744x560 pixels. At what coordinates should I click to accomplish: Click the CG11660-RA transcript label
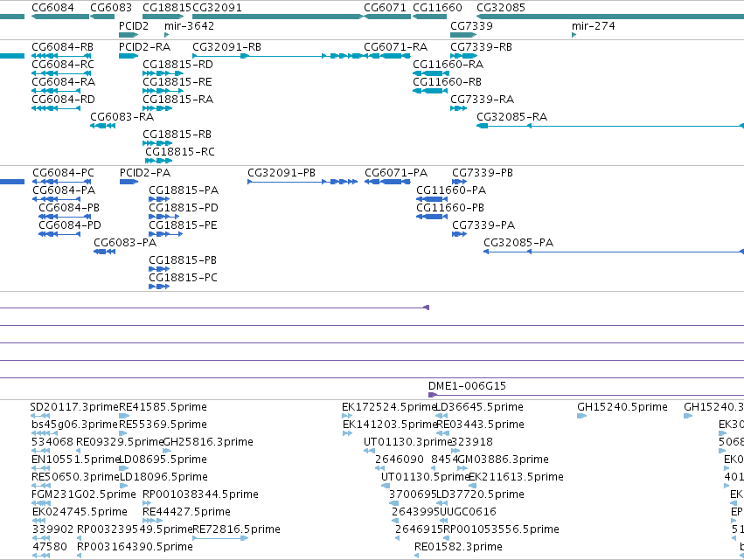pyautogui.click(x=448, y=65)
